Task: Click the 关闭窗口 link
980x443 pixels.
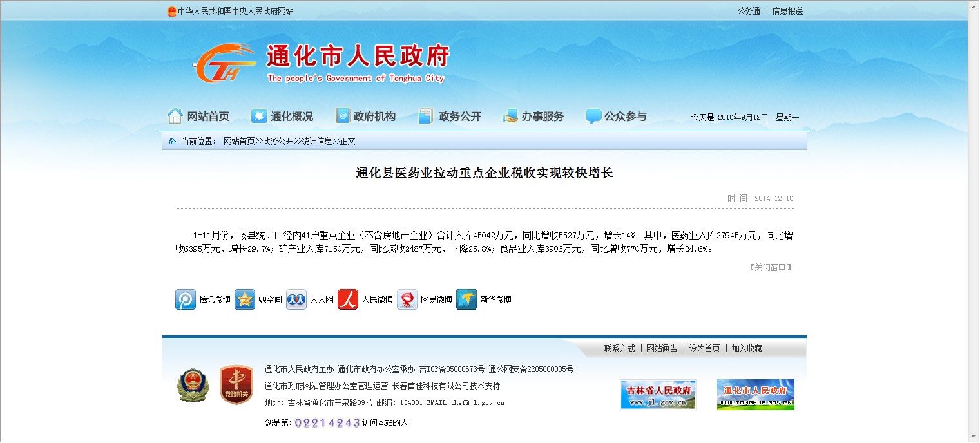Action: pyautogui.click(x=770, y=267)
